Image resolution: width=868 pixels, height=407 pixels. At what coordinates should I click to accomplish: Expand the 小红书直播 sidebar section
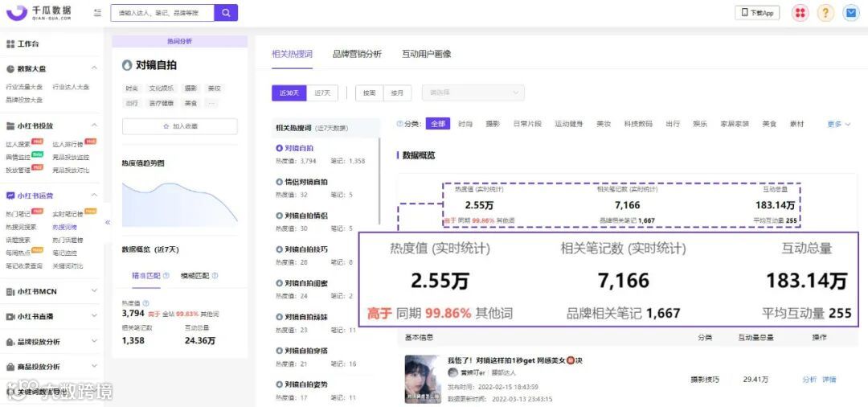click(94, 316)
